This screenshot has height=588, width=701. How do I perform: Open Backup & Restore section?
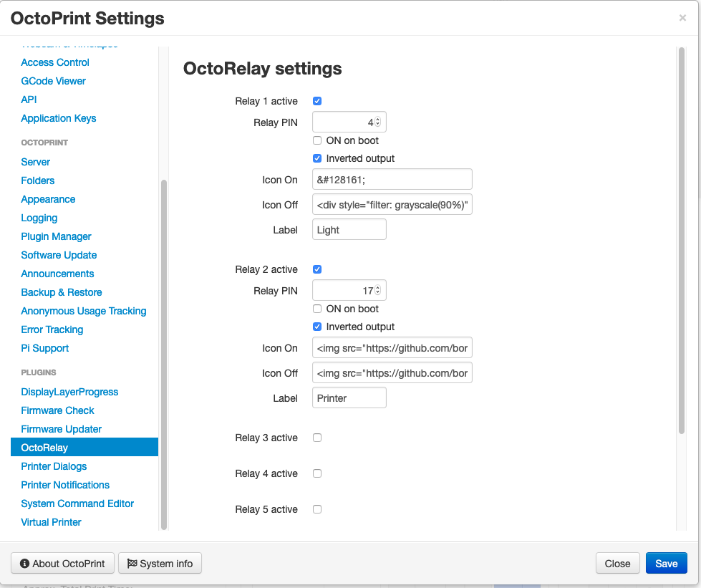[62, 292]
